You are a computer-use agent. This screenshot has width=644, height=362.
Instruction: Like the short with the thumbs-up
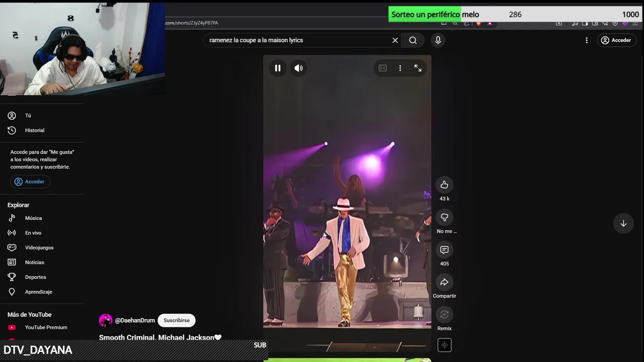click(x=444, y=185)
